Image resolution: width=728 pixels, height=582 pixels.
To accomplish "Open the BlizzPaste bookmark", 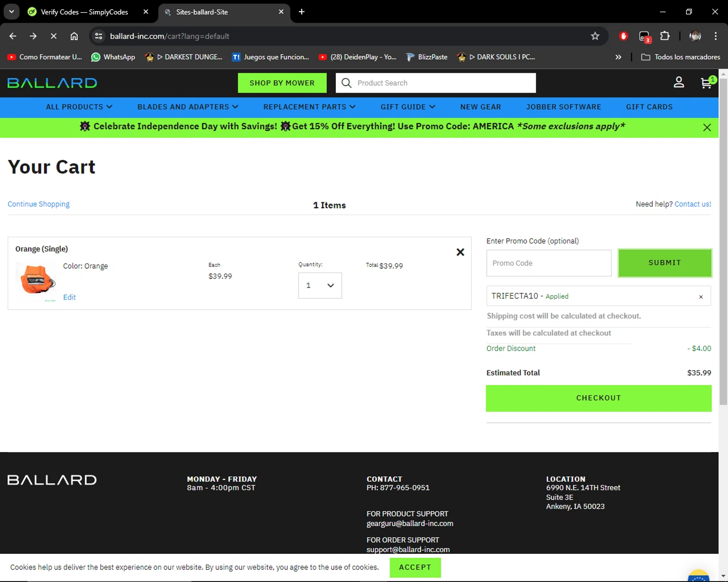I will click(x=427, y=57).
